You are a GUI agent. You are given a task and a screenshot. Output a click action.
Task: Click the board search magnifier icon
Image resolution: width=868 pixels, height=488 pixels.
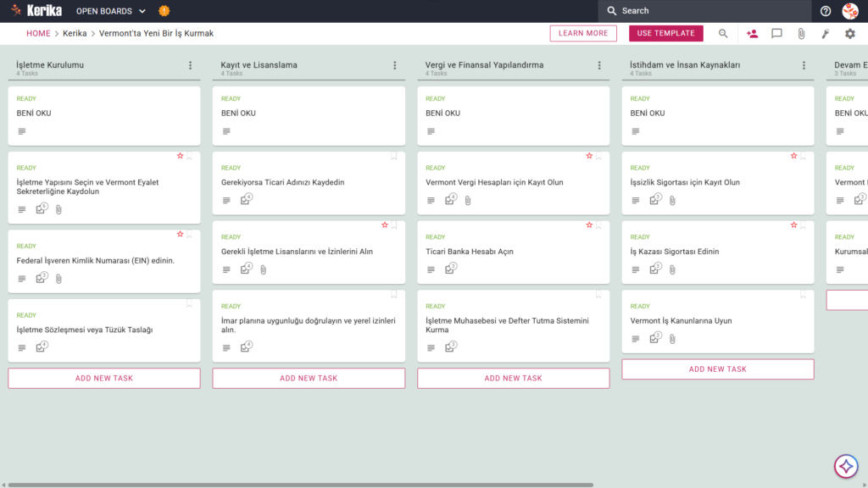723,33
